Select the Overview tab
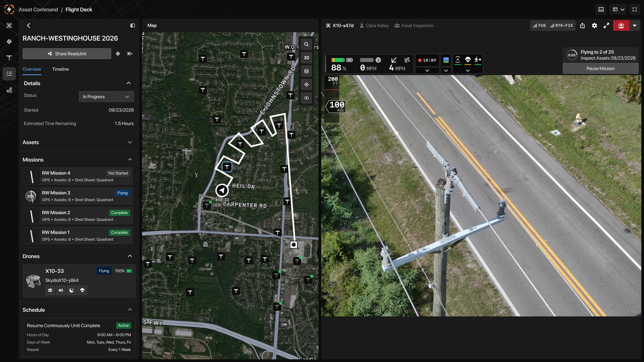The height and width of the screenshot is (362, 644). click(32, 69)
